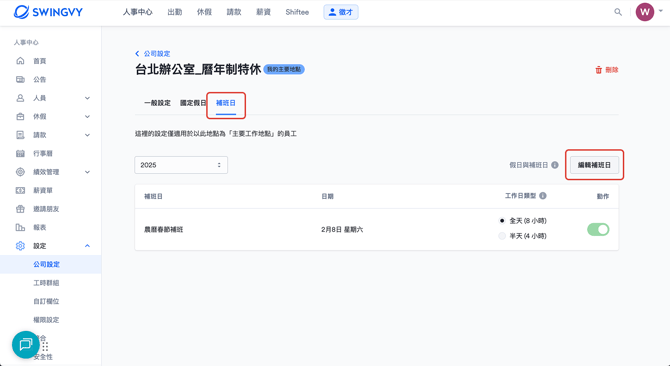Open dropdown arrow beside user avatar
The height and width of the screenshot is (366, 670).
(x=661, y=12)
